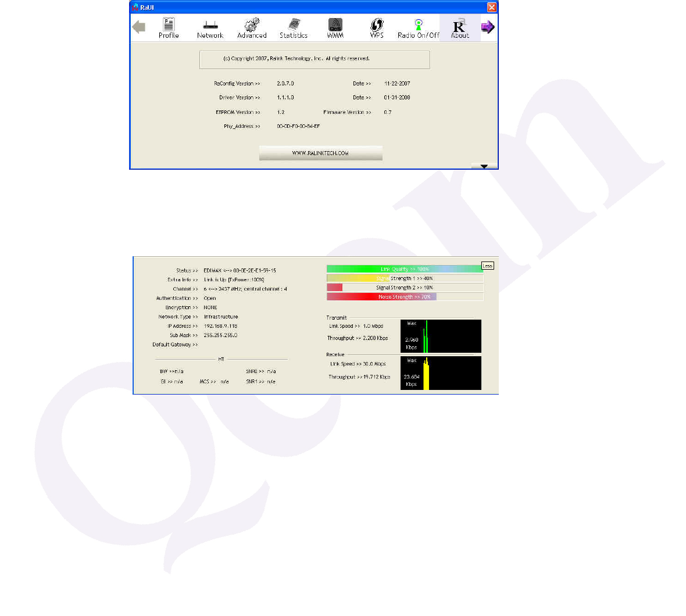
Task: Select the Authentication value Open
Action: (209, 298)
